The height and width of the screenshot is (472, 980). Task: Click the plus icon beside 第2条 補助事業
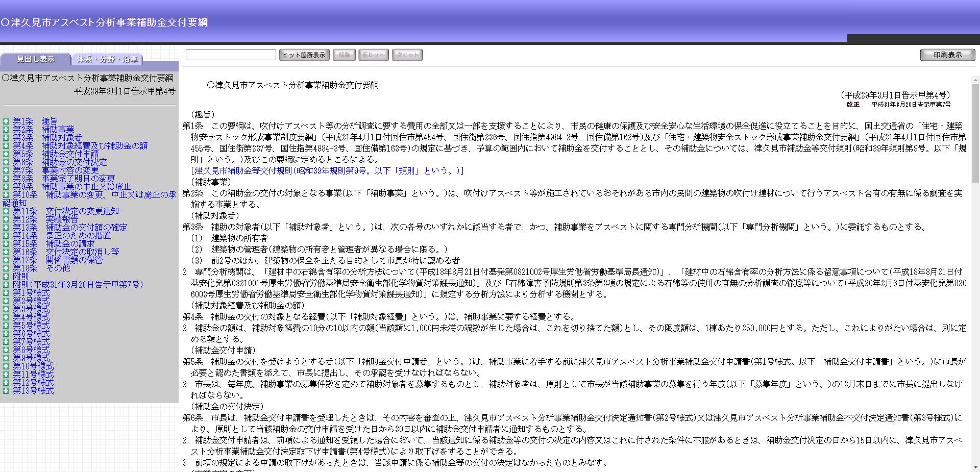(6, 129)
